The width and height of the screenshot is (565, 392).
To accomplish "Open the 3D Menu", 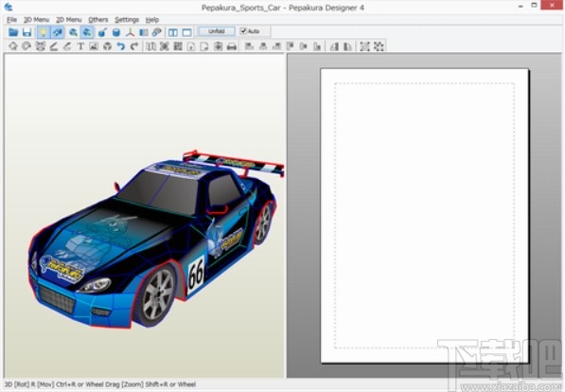I will point(36,20).
